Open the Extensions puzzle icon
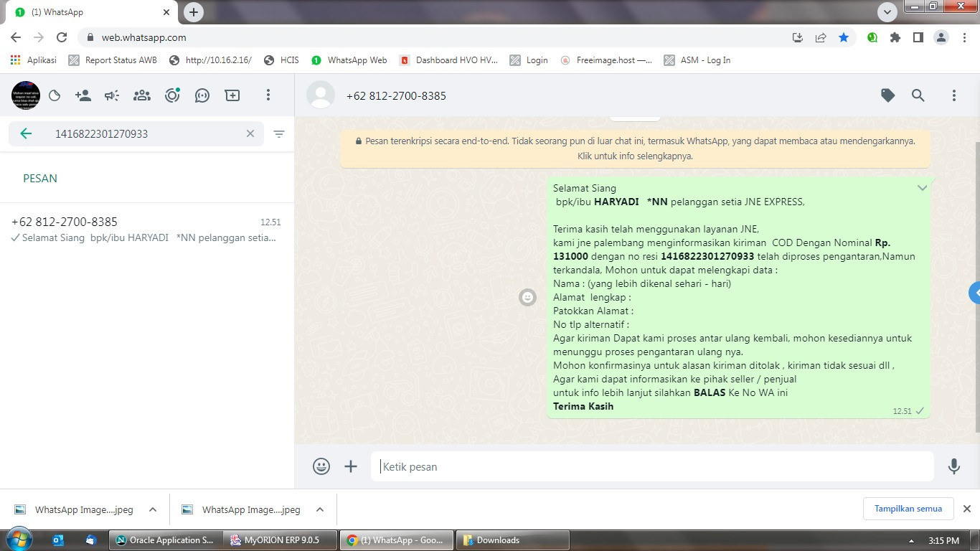980x551 pixels. 895,37
